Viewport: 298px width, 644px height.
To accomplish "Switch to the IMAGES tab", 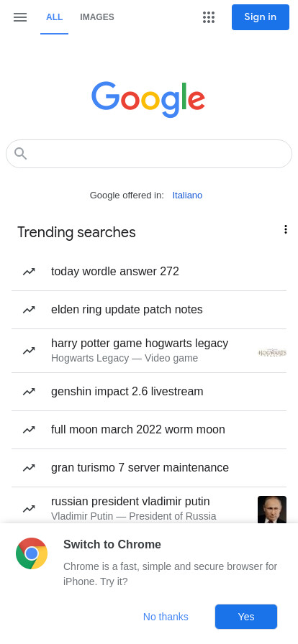I will [97, 17].
